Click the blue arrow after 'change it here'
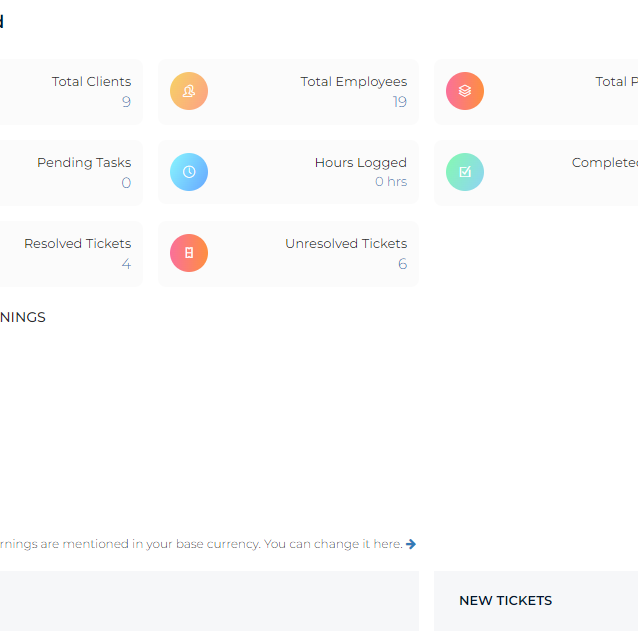The width and height of the screenshot is (638, 638). (x=411, y=544)
